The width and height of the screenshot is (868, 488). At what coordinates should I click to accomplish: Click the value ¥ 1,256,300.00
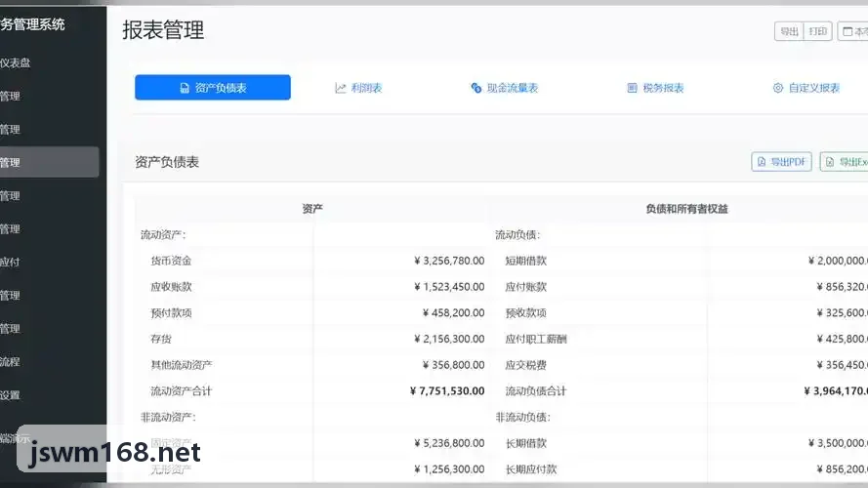point(449,468)
